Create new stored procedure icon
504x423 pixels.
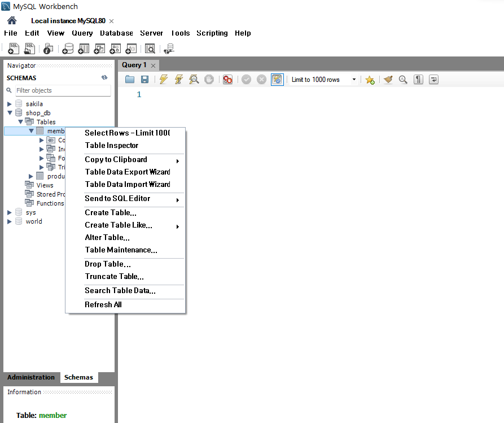[x=115, y=49]
